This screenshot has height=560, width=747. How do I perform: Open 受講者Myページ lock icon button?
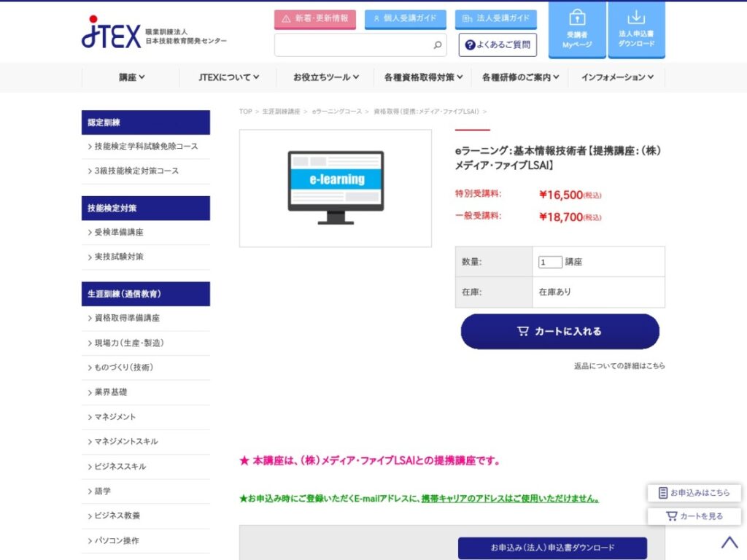577,29
